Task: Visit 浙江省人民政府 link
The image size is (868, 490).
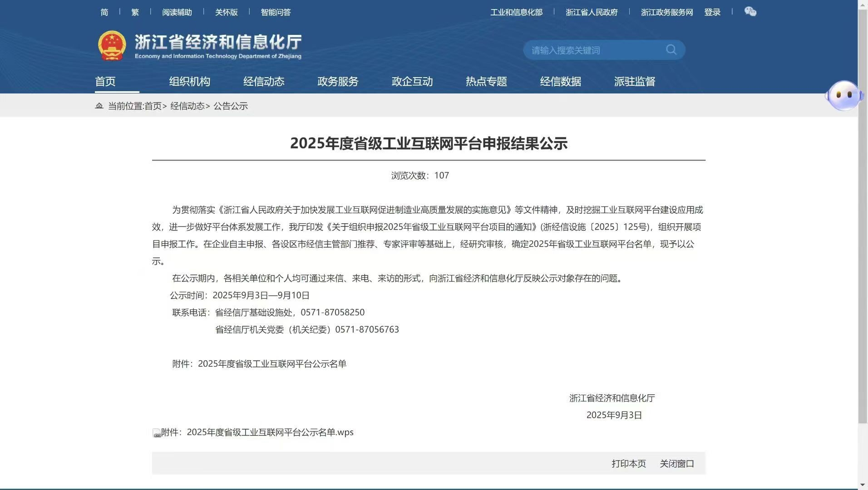Action: pyautogui.click(x=592, y=12)
